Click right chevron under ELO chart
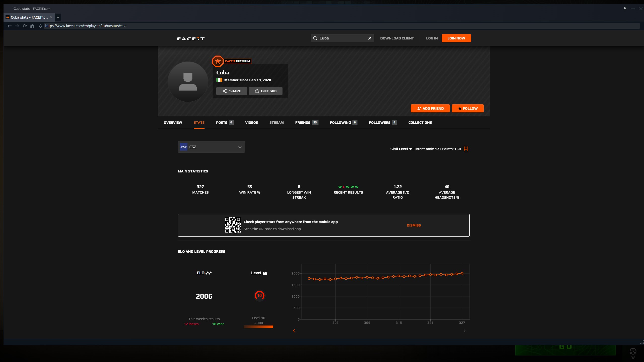Image resolution: width=644 pixels, height=362 pixels. tap(464, 331)
